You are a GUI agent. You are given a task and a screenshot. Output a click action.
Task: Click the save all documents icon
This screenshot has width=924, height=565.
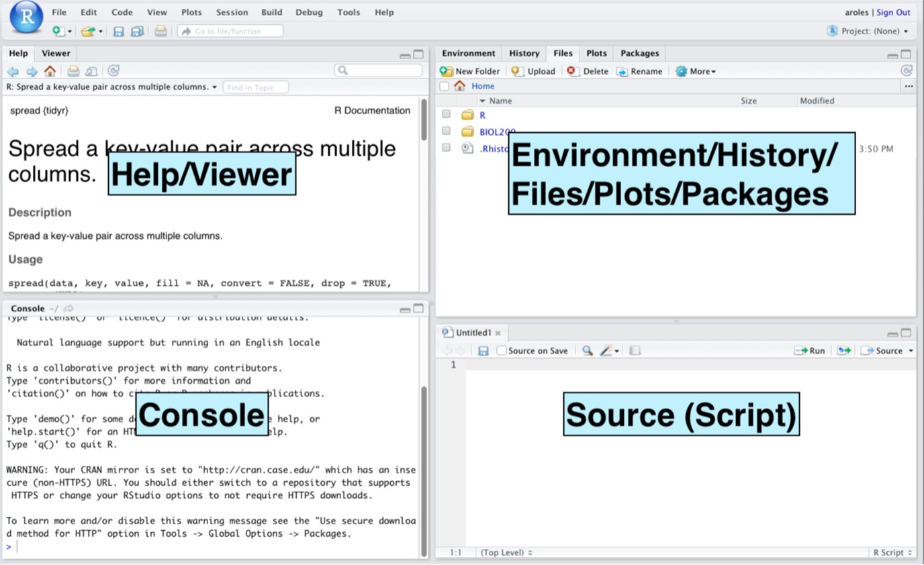[137, 31]
